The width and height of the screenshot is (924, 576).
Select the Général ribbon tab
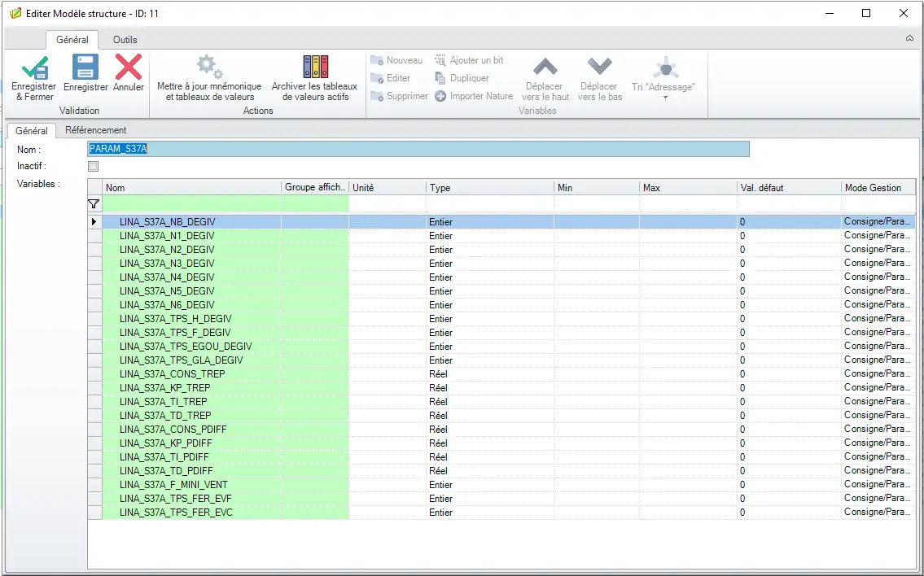point(72,40)
